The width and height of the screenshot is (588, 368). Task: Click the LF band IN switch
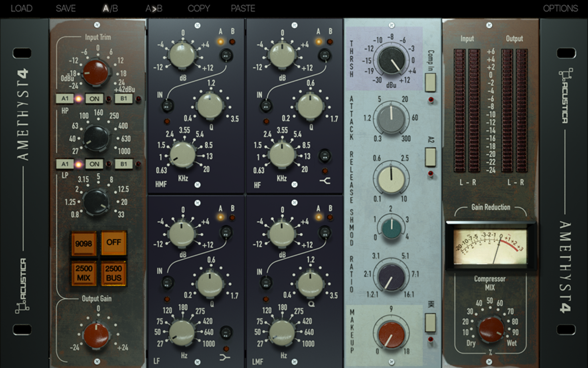pyautogui.click(x=167, y=282)
